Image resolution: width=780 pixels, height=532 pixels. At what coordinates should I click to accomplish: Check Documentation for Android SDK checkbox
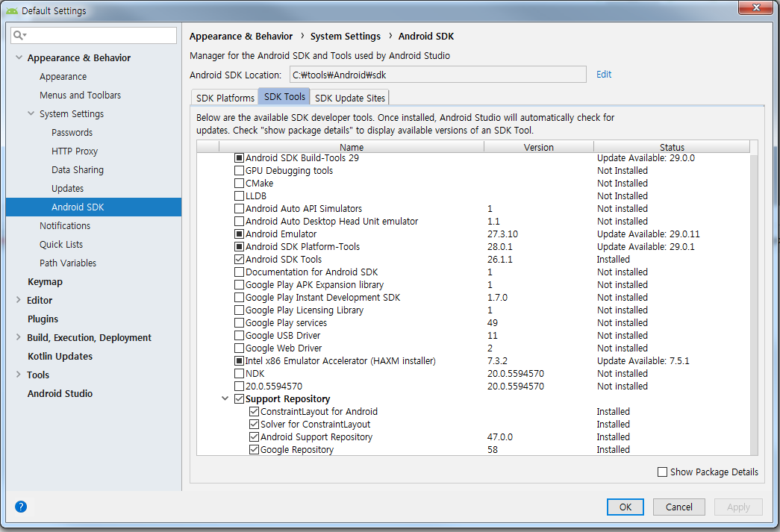click(240, 272)
